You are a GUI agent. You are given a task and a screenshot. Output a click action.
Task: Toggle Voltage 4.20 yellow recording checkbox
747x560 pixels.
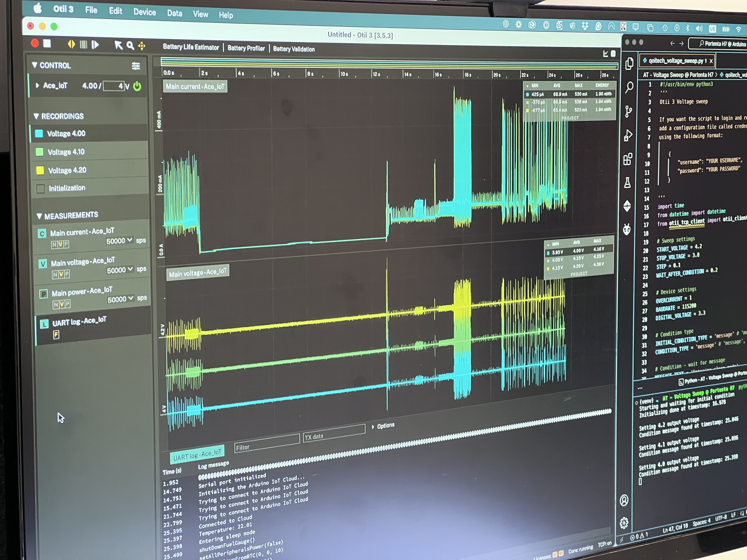point(40,170)
